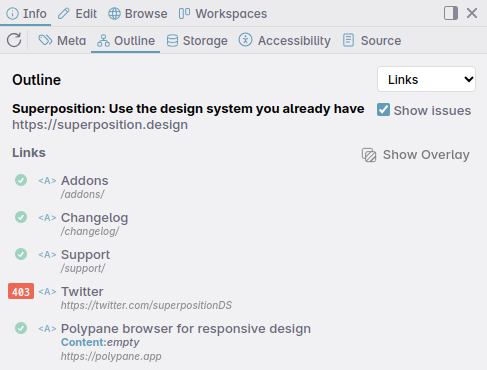This screenshot has height=370, width=487.
Task: Open the Links outline type dropdown
Action: click(426, 79)
